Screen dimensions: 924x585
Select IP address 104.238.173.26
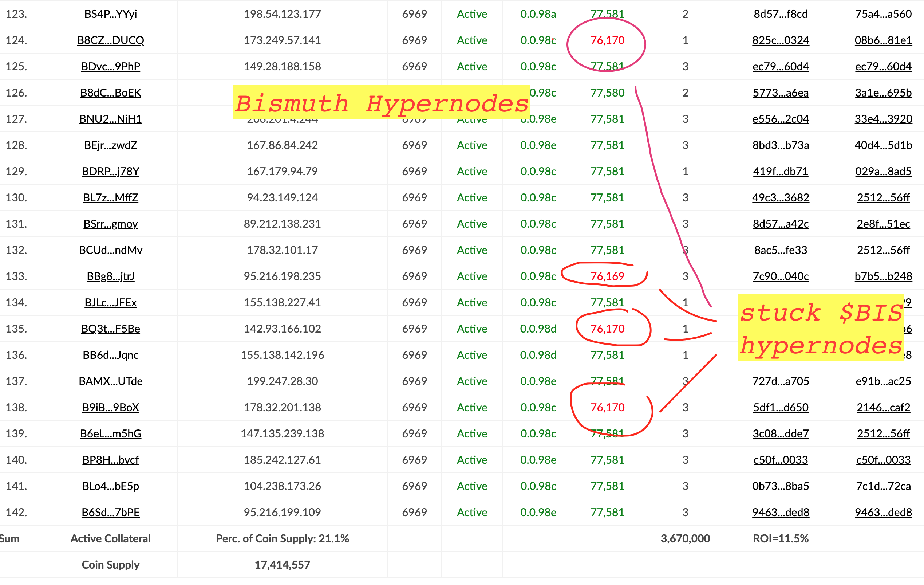(283, 486)
